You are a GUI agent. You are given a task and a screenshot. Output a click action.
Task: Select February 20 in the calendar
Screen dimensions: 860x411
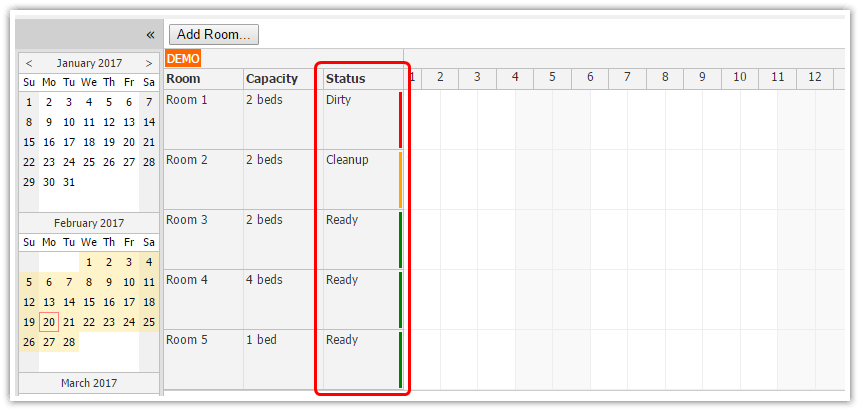[x=49, y=322]
